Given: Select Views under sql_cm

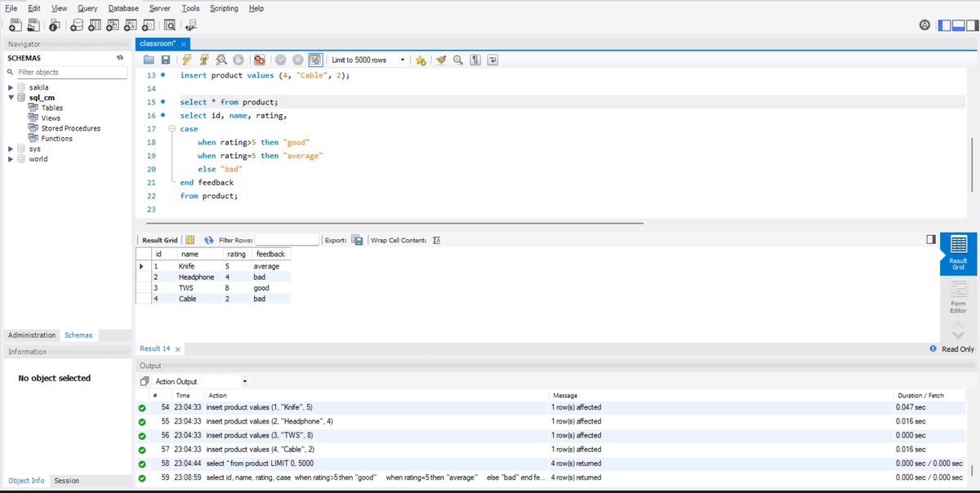Looking at the screenshot, I should click(51, 118).
